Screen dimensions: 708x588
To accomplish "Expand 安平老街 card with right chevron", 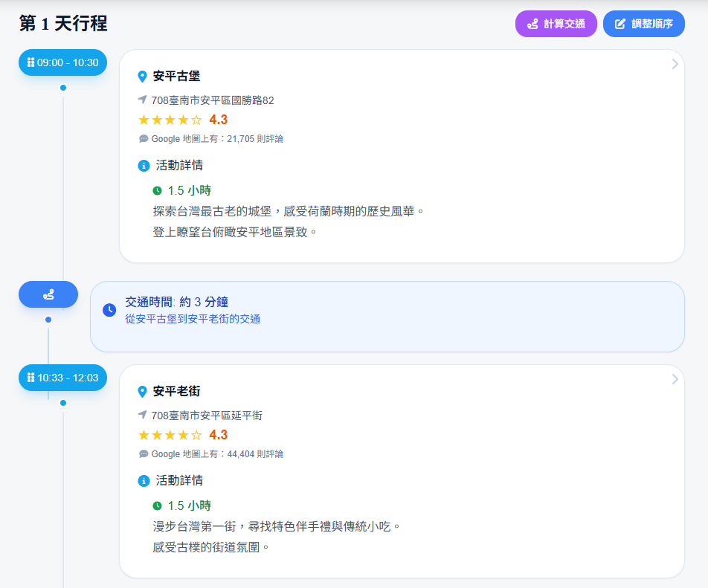I will coord(675,379).
